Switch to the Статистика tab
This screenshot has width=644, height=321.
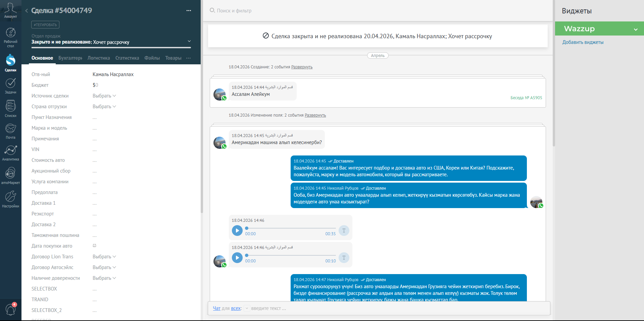[127, 58]
